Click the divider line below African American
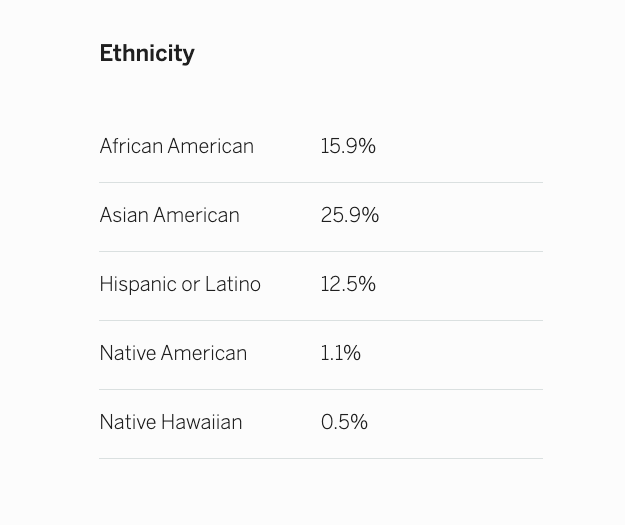Image resolution: width=625 pixels, height=525 pixels. [x=321, y=182]
